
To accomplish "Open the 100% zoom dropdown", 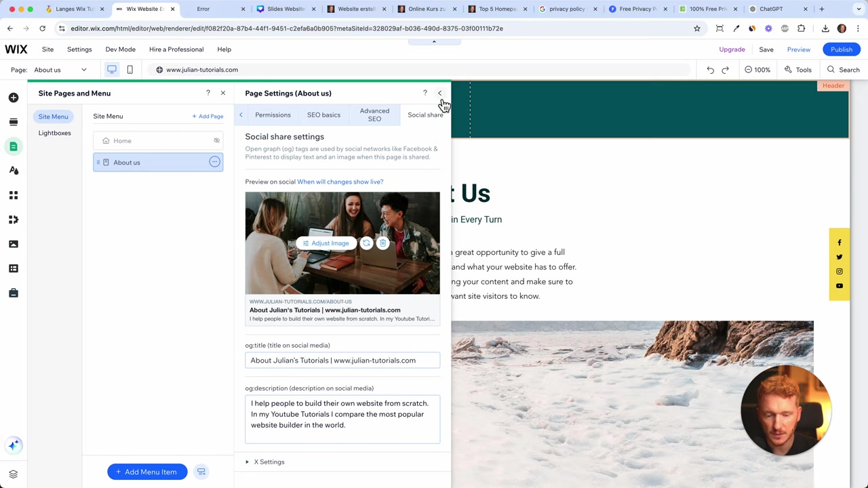I will click(757, 70).
